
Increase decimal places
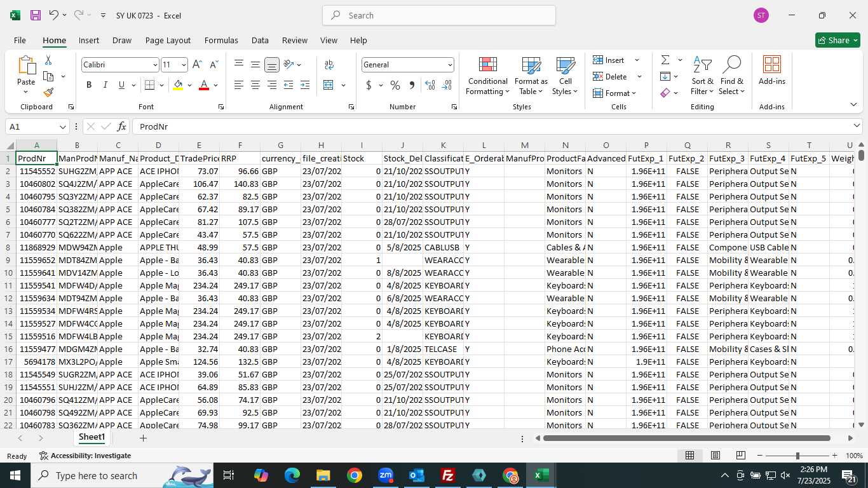pyautogui.click(x=430, y=85)
